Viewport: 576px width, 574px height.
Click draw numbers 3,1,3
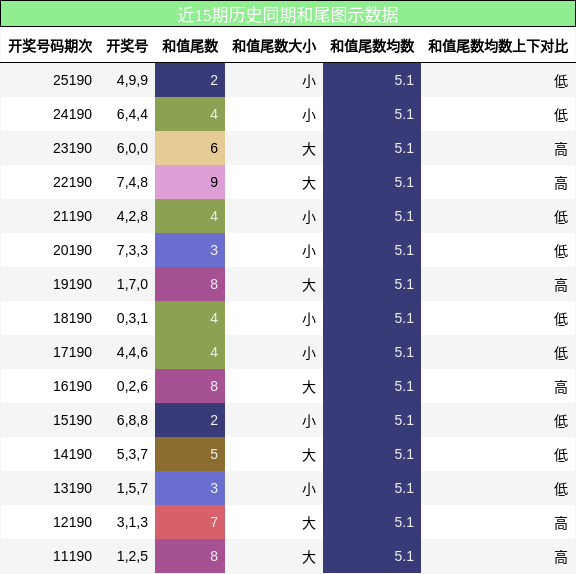tap(132, 522)
